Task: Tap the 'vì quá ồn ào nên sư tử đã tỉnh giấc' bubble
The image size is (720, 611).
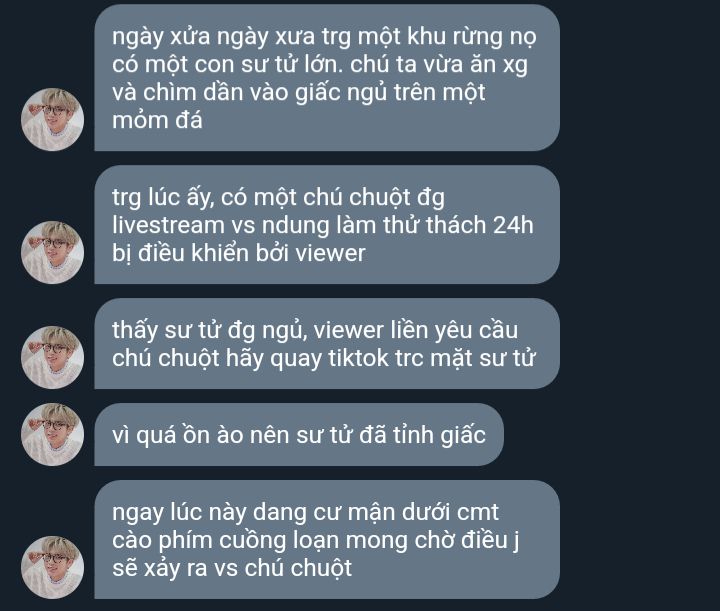Action: [x=299, y=435]
